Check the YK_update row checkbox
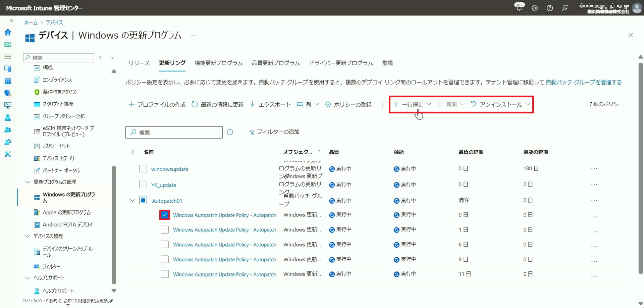Image resolution: width=644 pixels, height=308 pixels. pos(143,184)
